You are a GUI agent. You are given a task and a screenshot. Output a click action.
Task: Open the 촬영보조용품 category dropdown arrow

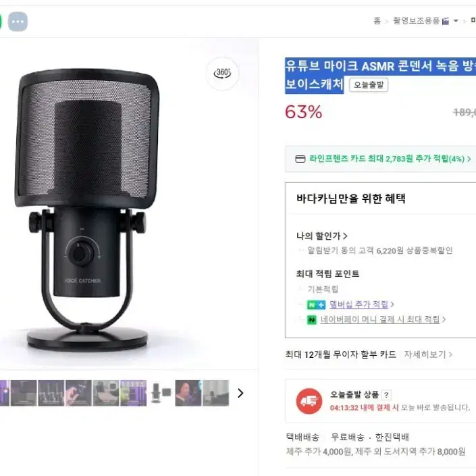click(456, 21)
